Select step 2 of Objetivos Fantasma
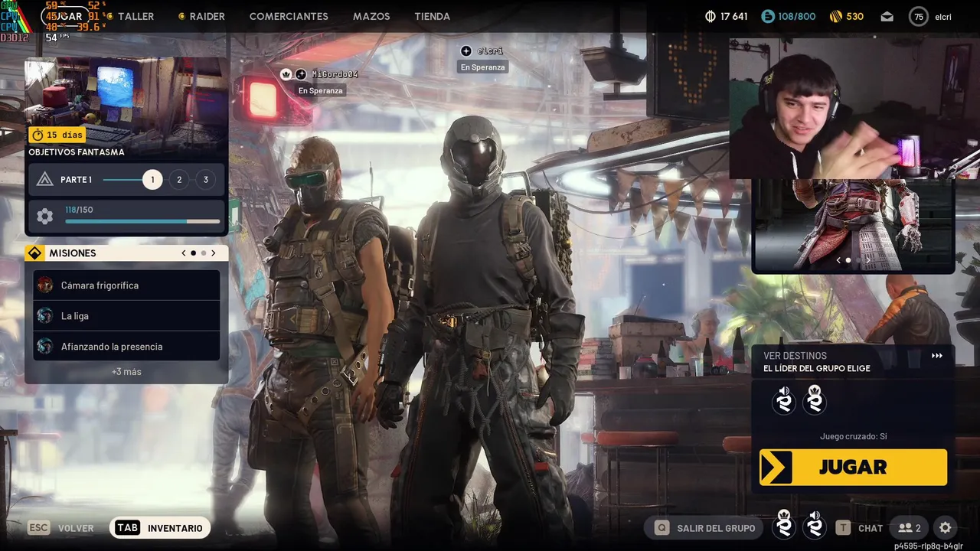 click(179, 180)
